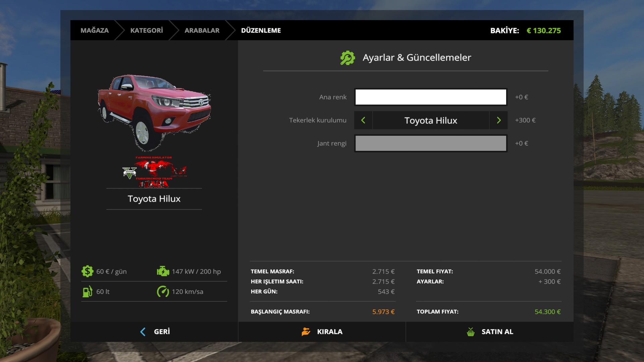Open the Toyota Hilux wheel setup selector

pos(431,120)
